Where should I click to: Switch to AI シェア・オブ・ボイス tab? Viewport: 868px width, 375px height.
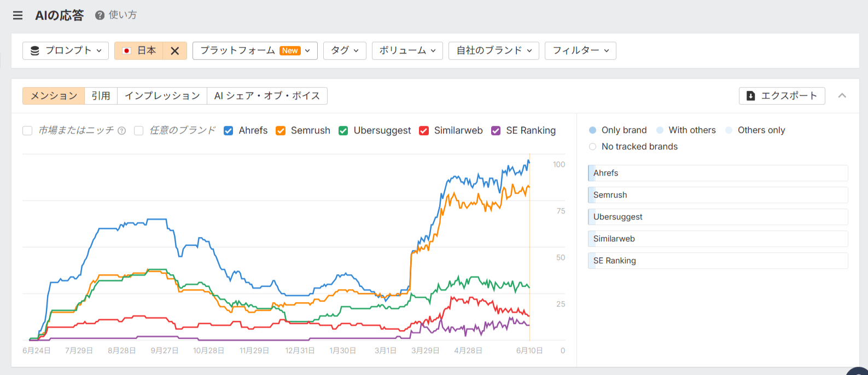tap(267, 96)
